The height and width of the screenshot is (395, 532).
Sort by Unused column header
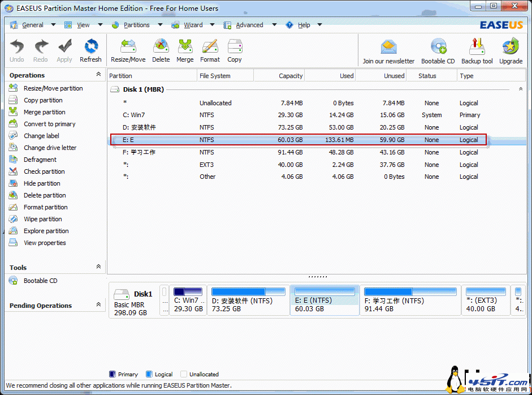[x=380, y=76]
